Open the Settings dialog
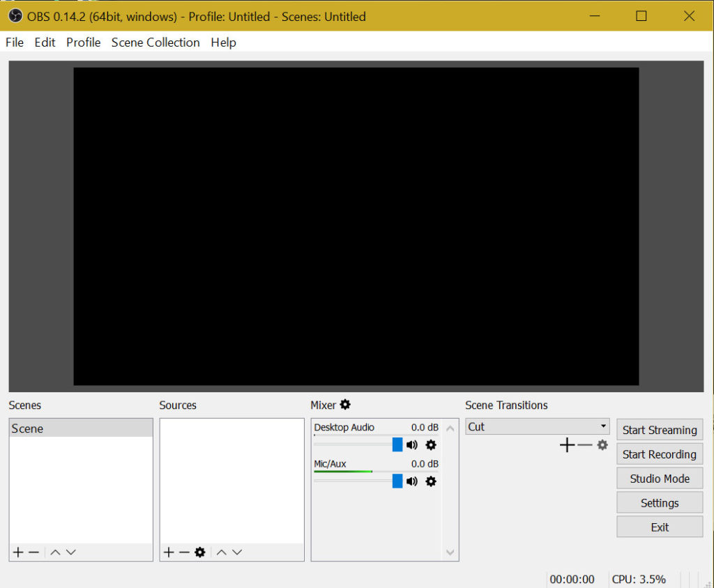Image resolution: width=714 pixels, height=588 pixels. tap(660, 502)
